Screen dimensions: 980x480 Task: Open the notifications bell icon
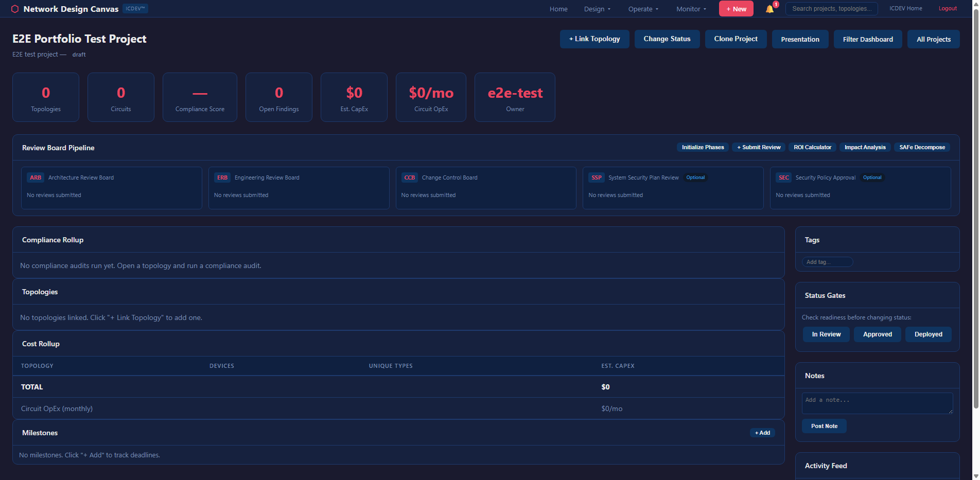click(x=769, y=9)
